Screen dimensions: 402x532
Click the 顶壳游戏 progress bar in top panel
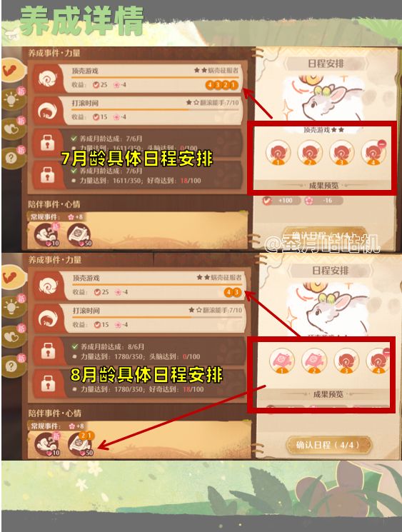[x=155, y=78]
